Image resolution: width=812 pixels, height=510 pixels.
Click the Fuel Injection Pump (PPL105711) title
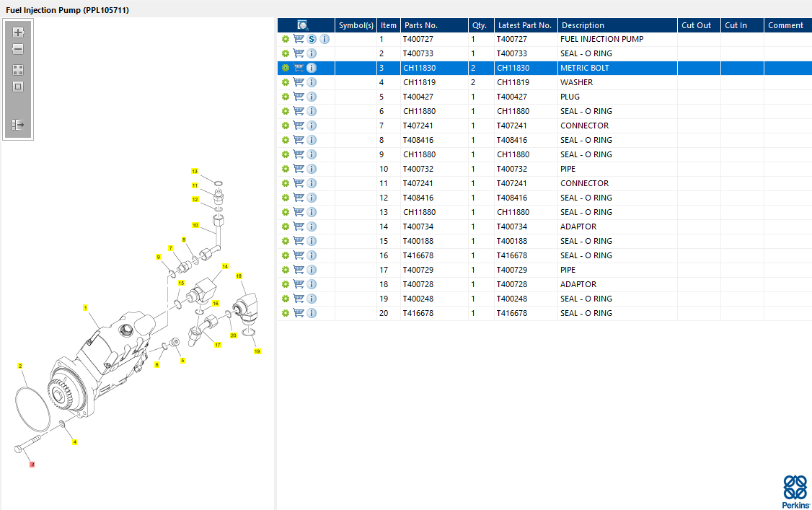[67, 10]
